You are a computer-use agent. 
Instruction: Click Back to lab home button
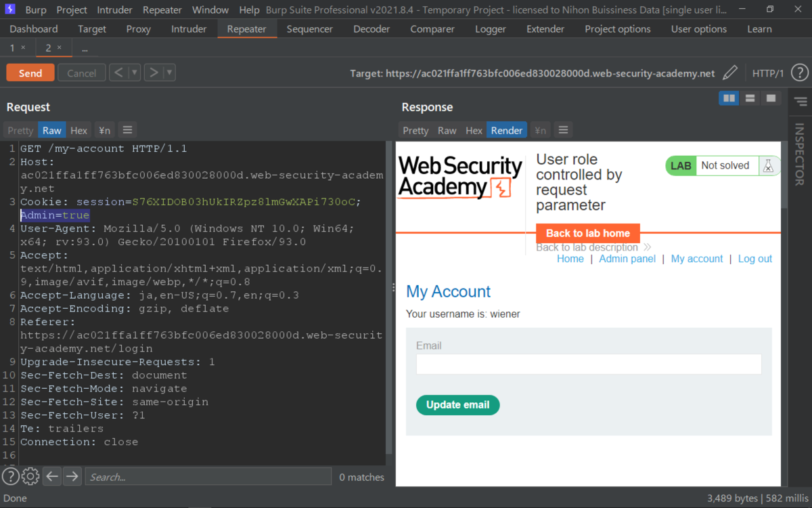point(588,233)
